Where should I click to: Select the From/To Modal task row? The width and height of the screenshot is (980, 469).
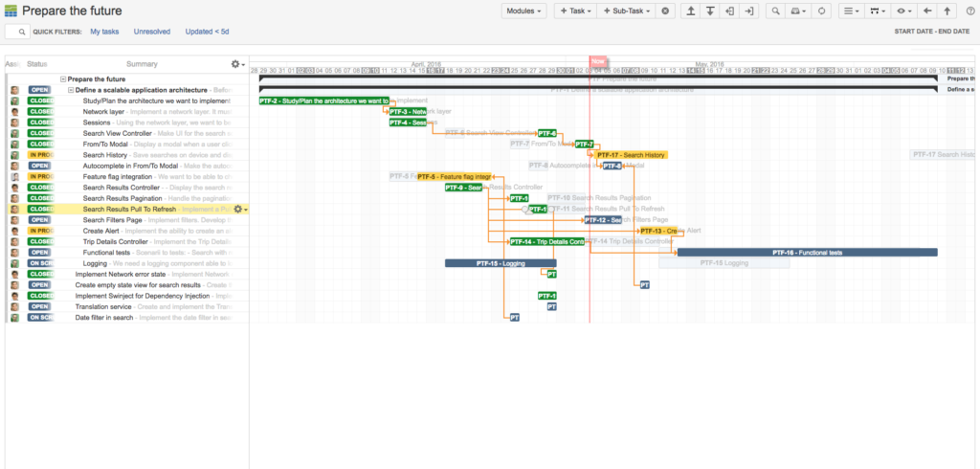pyautogui.click(x=127, y=144)
